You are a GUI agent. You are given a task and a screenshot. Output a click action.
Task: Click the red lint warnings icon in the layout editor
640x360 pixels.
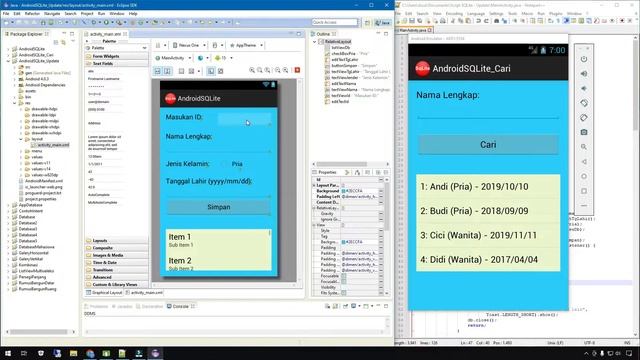pyautogui.click(x=297, y=70)
